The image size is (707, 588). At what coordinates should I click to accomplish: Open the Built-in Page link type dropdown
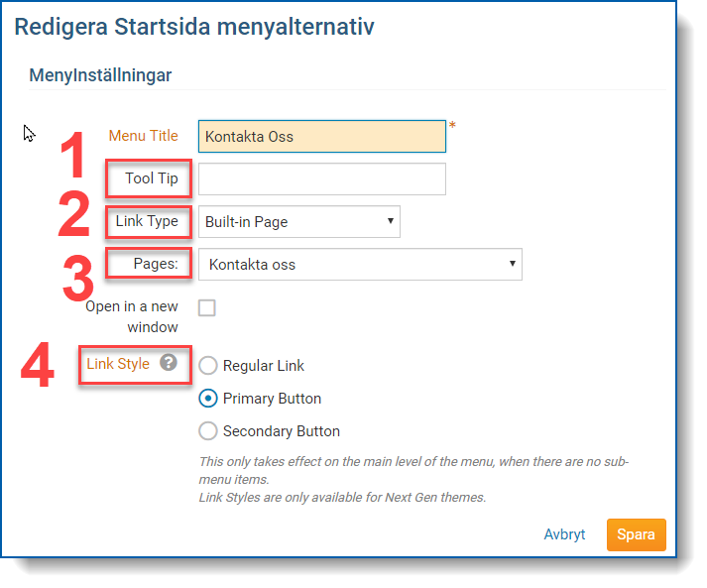pyautogui.click(x=299, y=221)
